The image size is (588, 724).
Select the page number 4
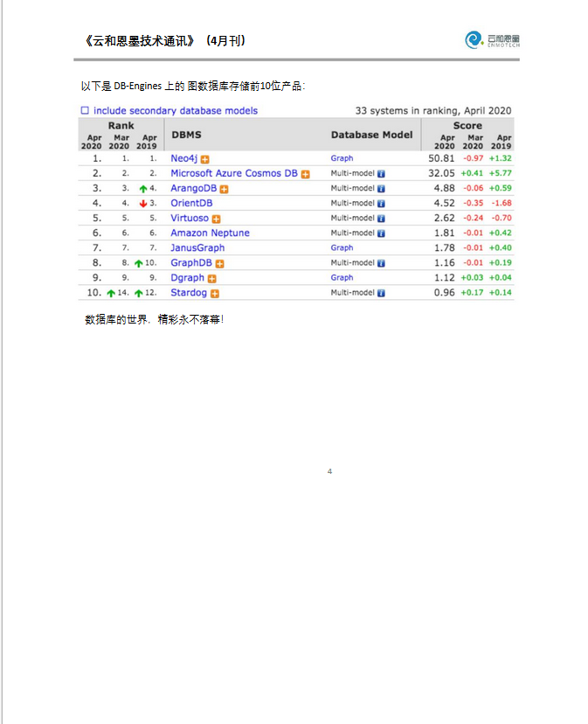tap(329, 471)
